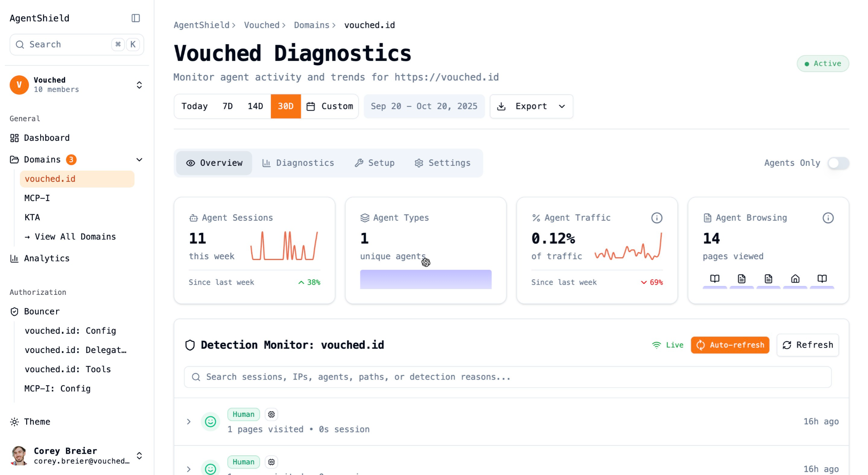The height and width of the screenshot is (475, 868).
Task: Open the Setup tab
Action: tap(374, 163)
